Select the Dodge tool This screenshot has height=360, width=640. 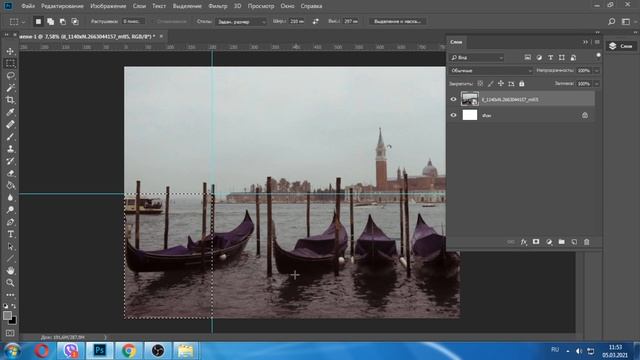point(10,210)
